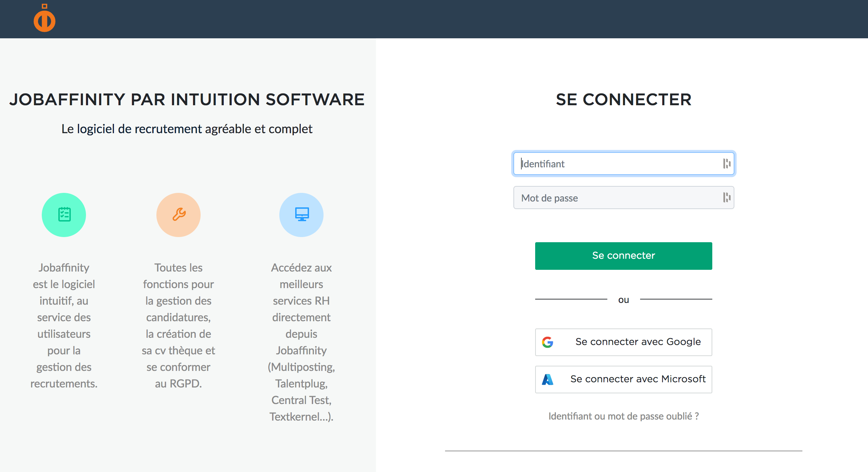This screenshot has height=472, width=868.
Task: Click the green checklist feature icon
Action: click(64, 215)
